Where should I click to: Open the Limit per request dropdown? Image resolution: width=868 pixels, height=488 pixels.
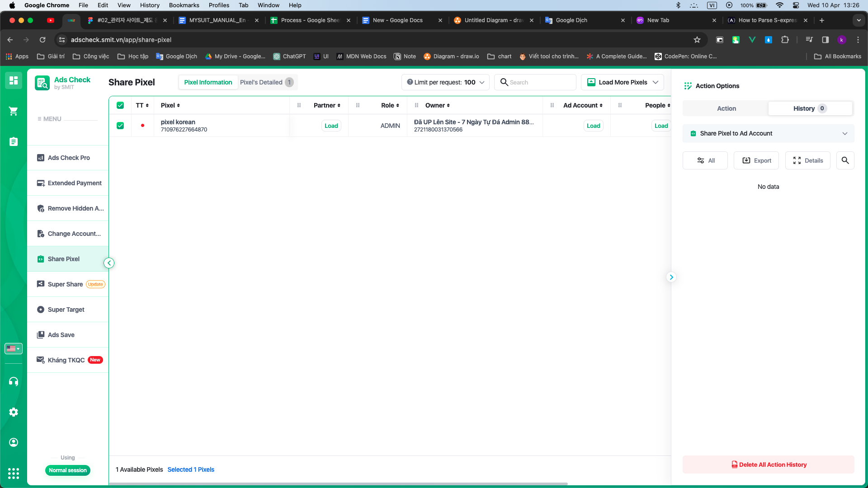coord(445,82)
